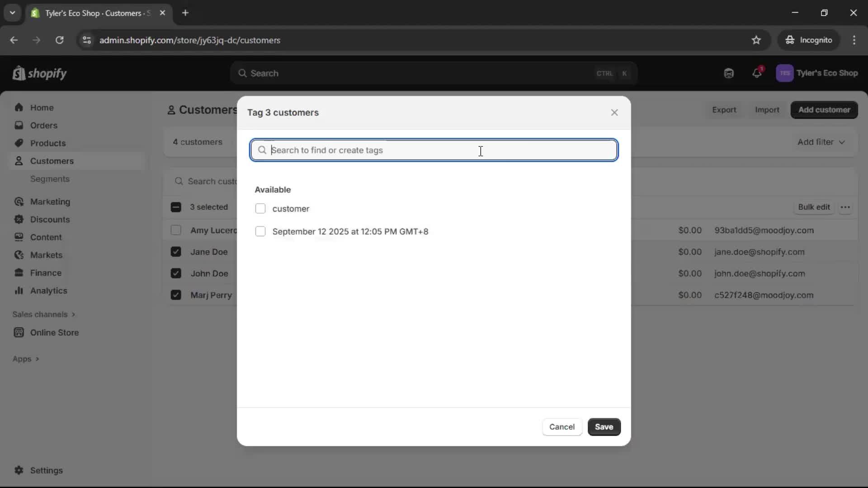
Task: Check the customer tag checkbox
Action: pyautogui.click(x=261, y=209)
